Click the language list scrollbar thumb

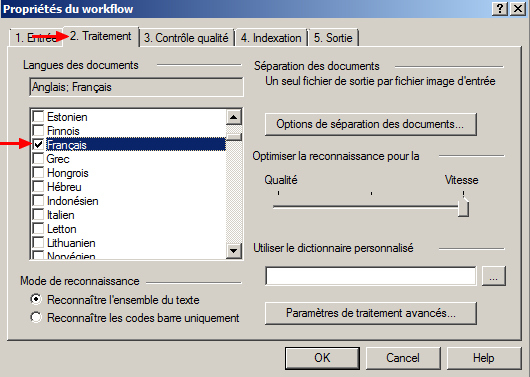(x=234, y=137)
